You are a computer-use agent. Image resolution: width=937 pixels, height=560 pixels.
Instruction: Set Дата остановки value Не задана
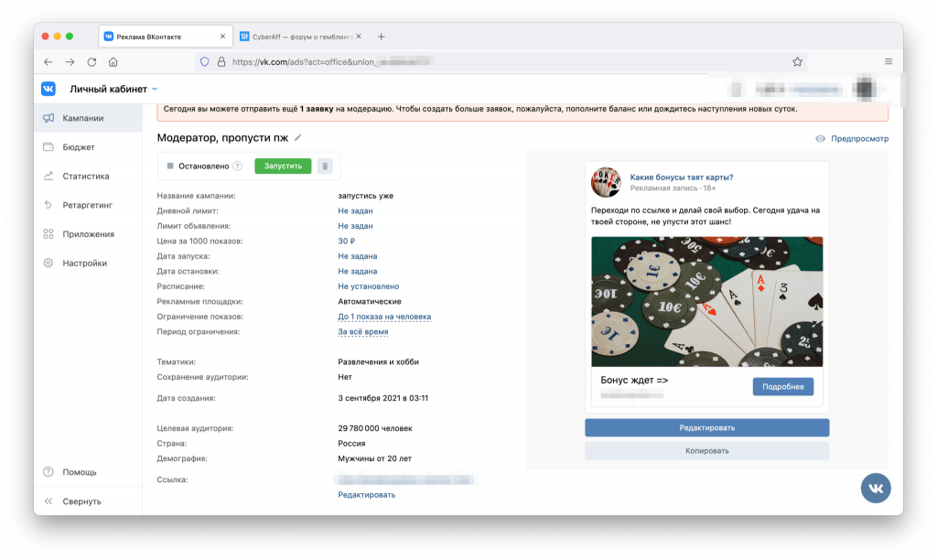pyautogui.click(x=358, y=272)
